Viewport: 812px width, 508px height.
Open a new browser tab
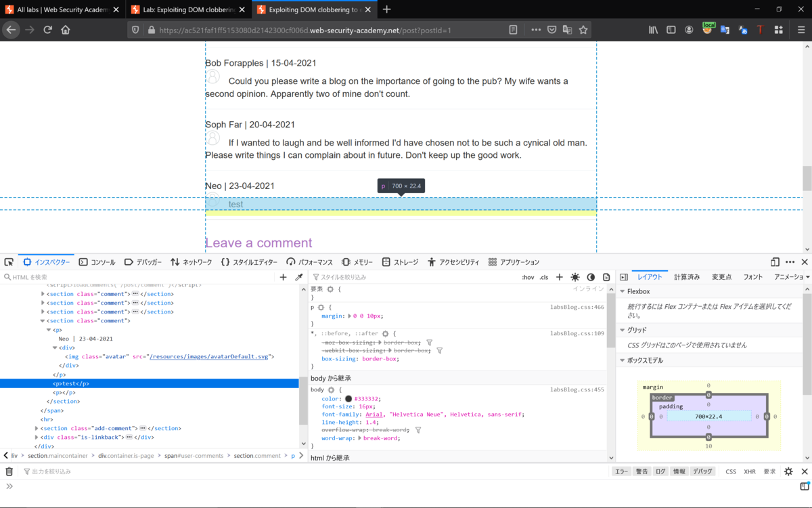386,9
